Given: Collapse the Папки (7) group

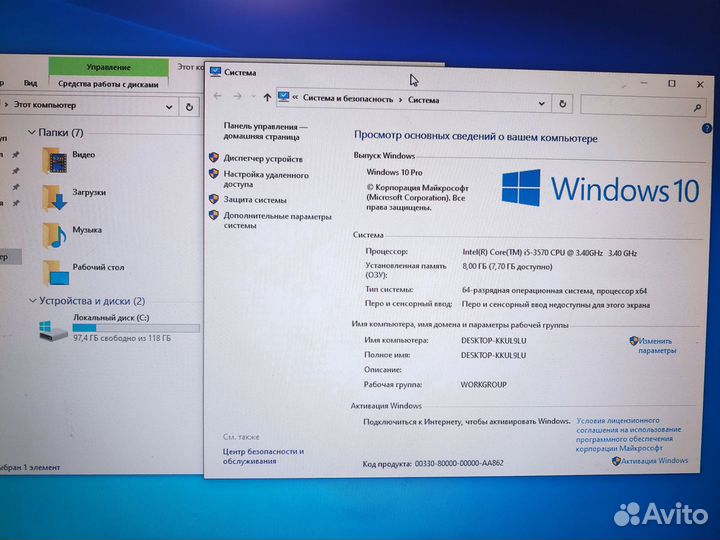Looking at the screenshot, I should pyautogui.click(x=32, y=133).
